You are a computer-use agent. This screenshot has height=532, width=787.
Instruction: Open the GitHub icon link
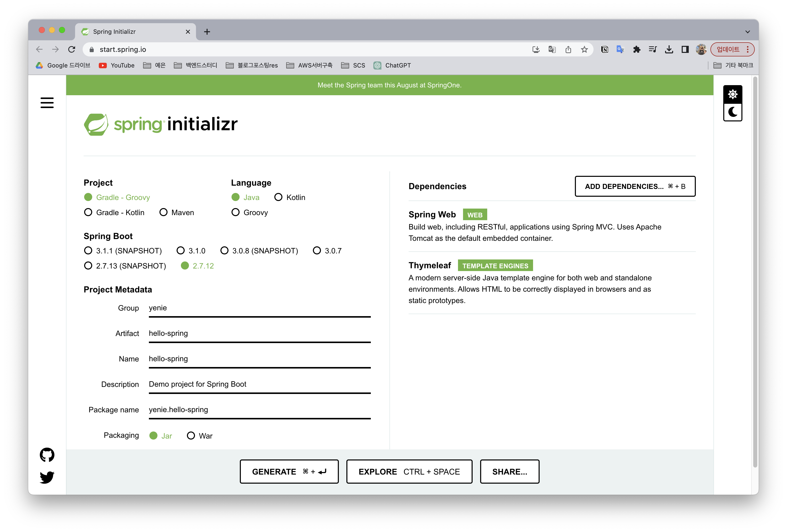[x=47, y=455]
